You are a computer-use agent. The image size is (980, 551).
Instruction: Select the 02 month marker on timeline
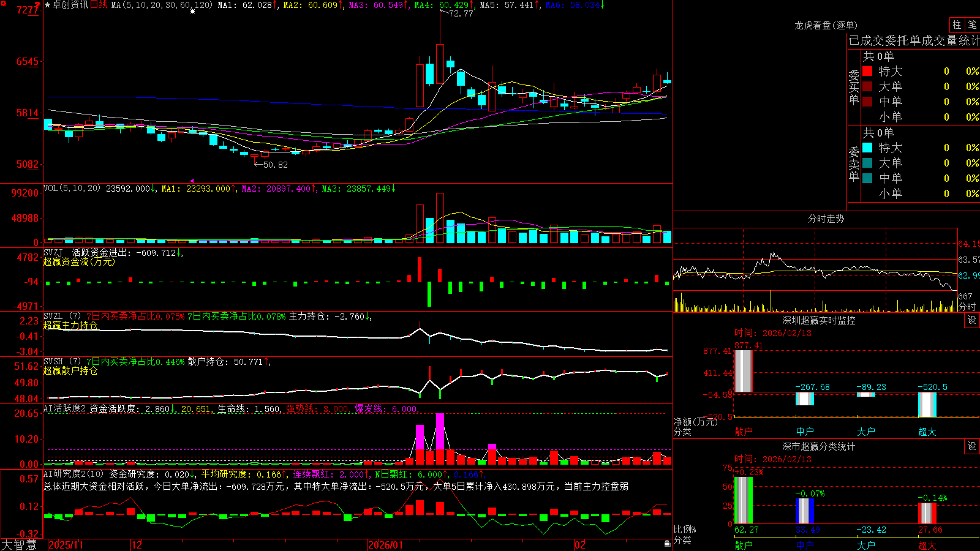tap(580, 545)
